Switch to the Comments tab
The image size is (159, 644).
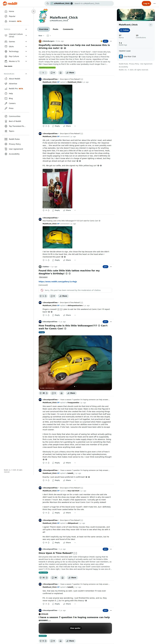pyautogui.click(x=68, y=29)
